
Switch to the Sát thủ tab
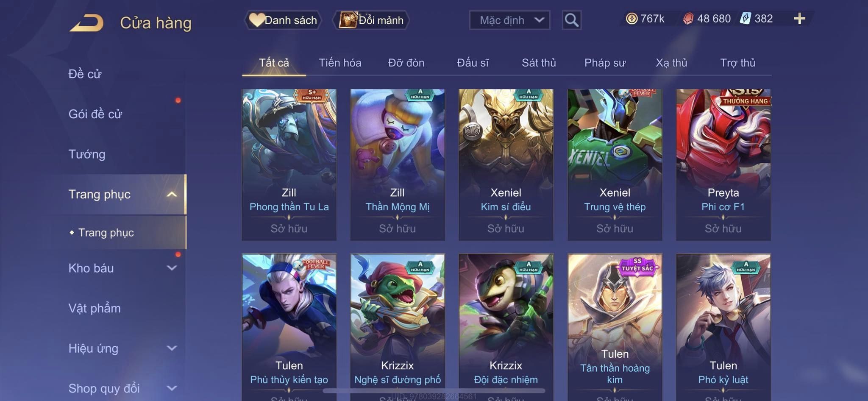pyautogui.click(x=539, y=63)
